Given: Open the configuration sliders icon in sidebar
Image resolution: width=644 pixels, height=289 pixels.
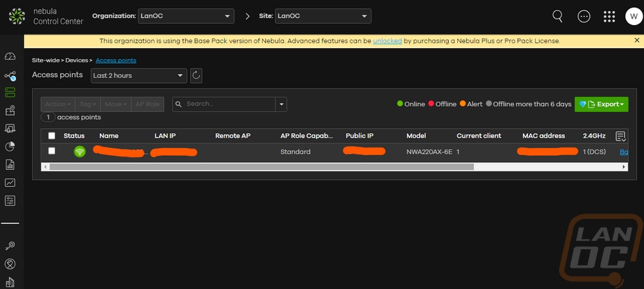Looking at the screenshot, I should click(x=10, y=200).
